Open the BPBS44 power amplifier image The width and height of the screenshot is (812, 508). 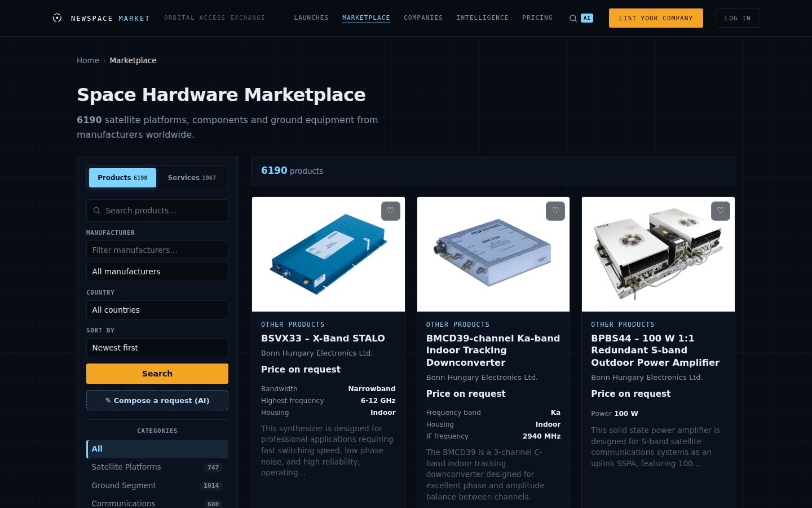(658, 254)
